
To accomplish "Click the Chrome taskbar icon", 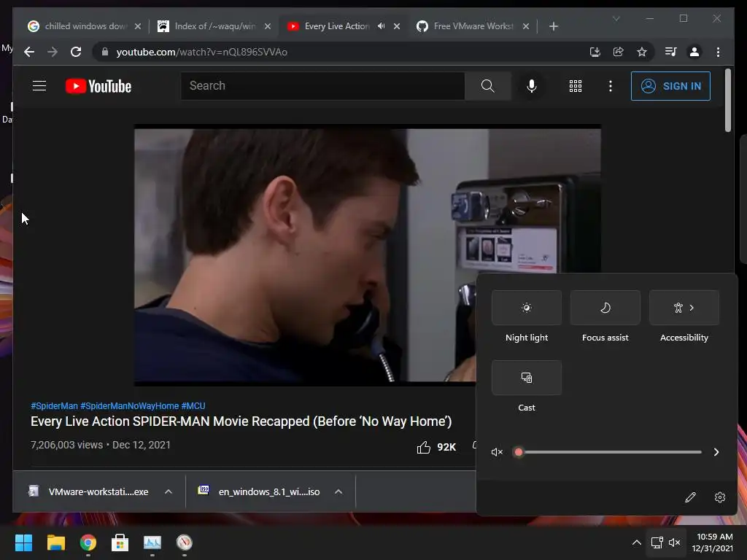I will tap(88, 542).
